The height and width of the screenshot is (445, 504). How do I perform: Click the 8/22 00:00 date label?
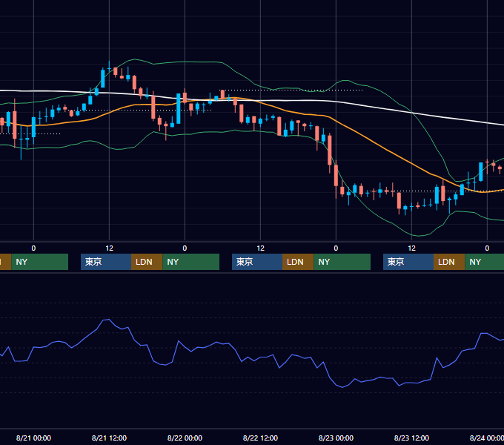click(x=185, y=438)
